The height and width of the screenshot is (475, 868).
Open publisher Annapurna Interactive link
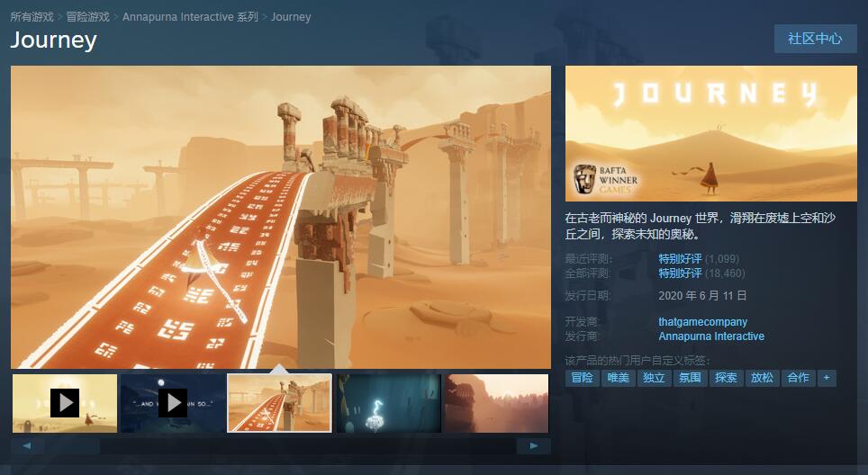point(711,336)
